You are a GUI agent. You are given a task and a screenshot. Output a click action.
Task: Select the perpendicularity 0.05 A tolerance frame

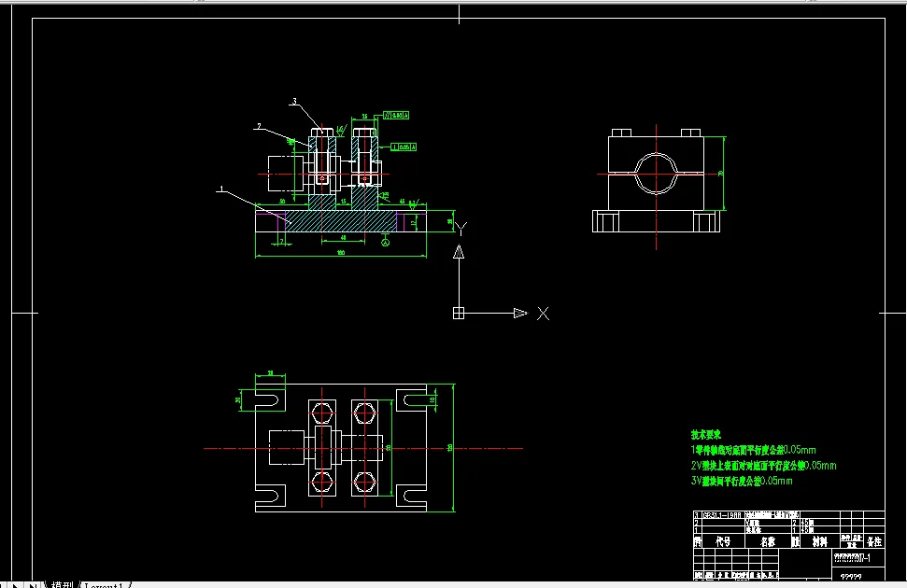tap(404, 147)
